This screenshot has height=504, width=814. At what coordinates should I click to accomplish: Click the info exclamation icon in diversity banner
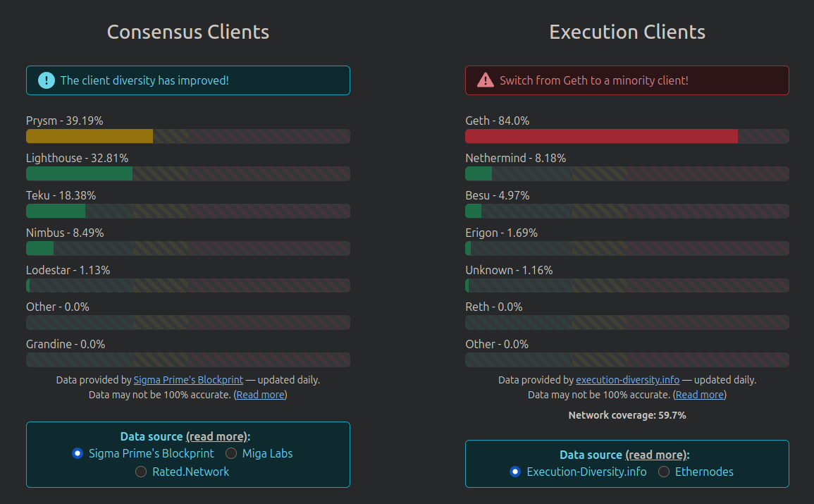[47, 80]
